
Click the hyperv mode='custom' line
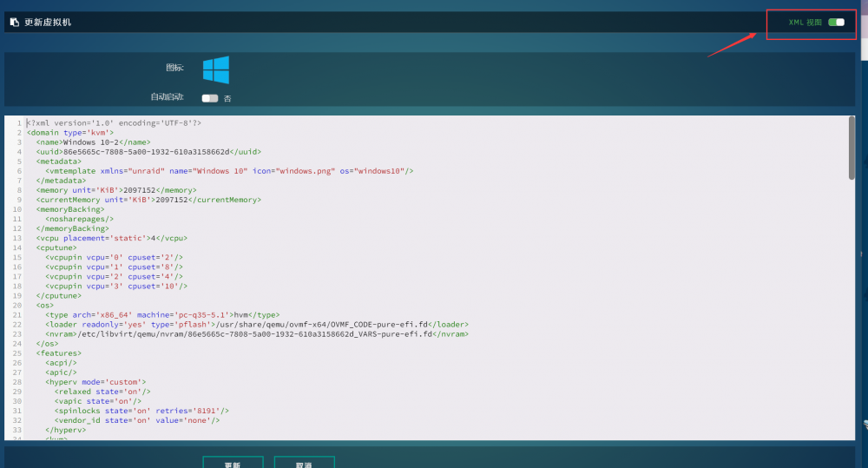point(95,382)
